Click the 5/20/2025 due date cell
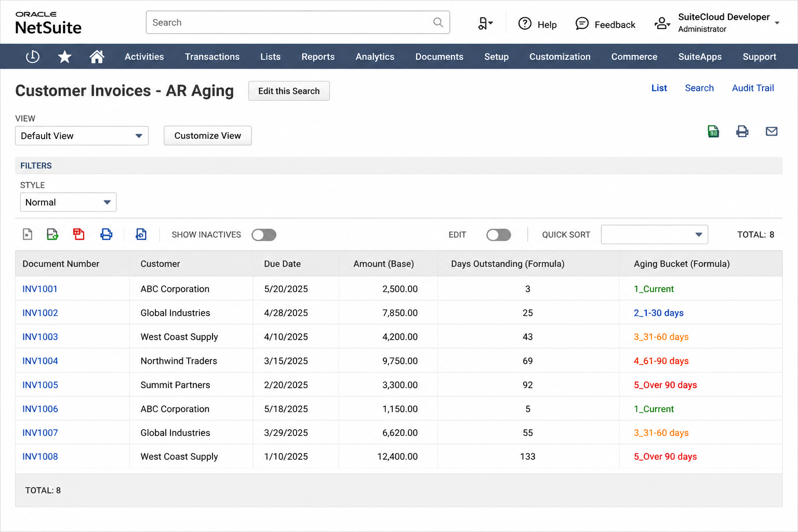Screen dimensions: 798x532 (286, 289)
